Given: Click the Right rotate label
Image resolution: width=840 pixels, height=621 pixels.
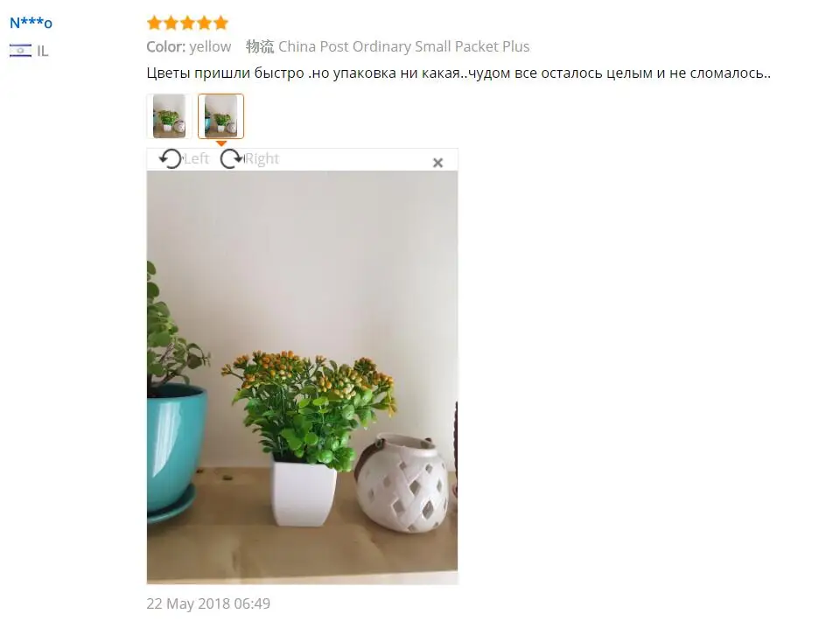Looking at the screenshot, I should point(262,158).
